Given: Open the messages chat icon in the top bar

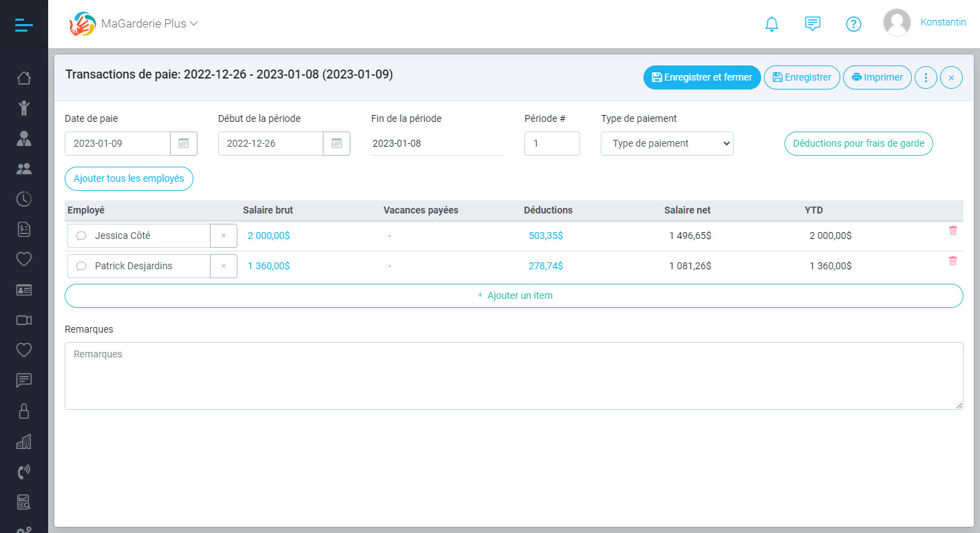Looking at the screenshot, I should 813,23.
